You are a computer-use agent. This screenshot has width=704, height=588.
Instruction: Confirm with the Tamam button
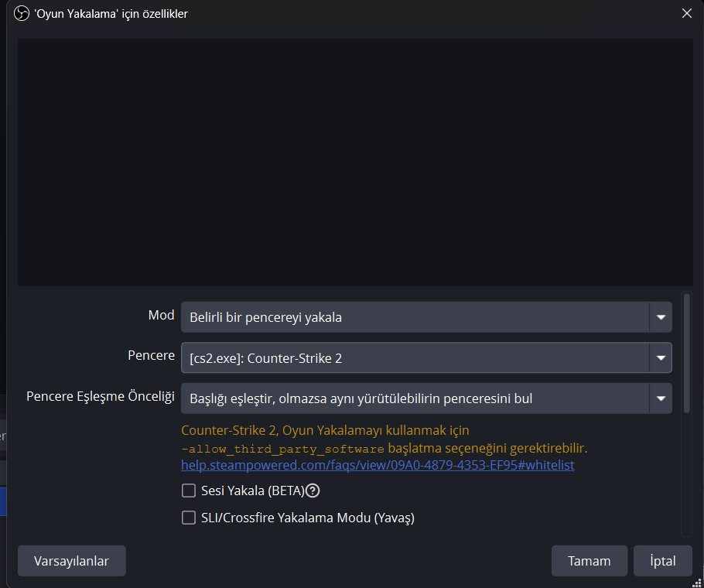(589, 561)
